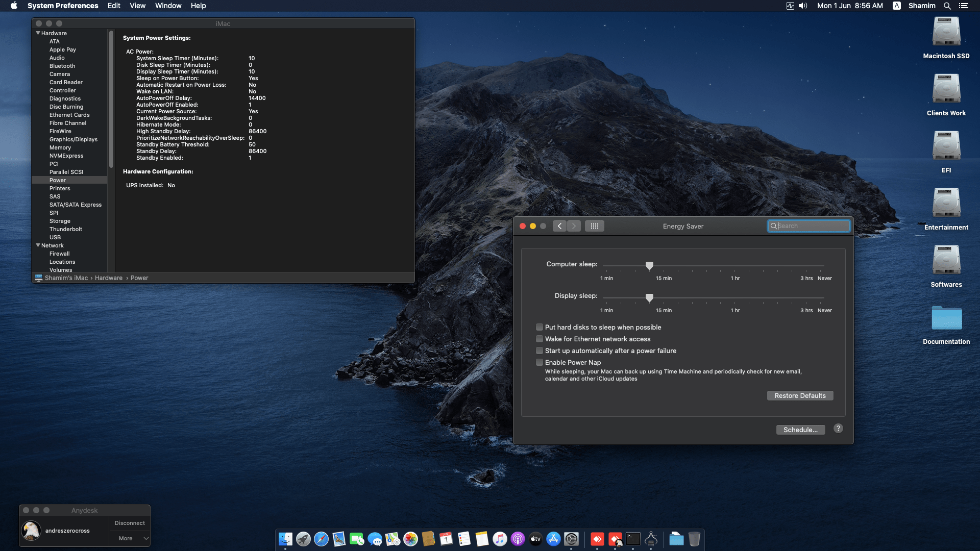Open the View menu
The width and height of the screenshot is (980, 551).
[137, 6]
